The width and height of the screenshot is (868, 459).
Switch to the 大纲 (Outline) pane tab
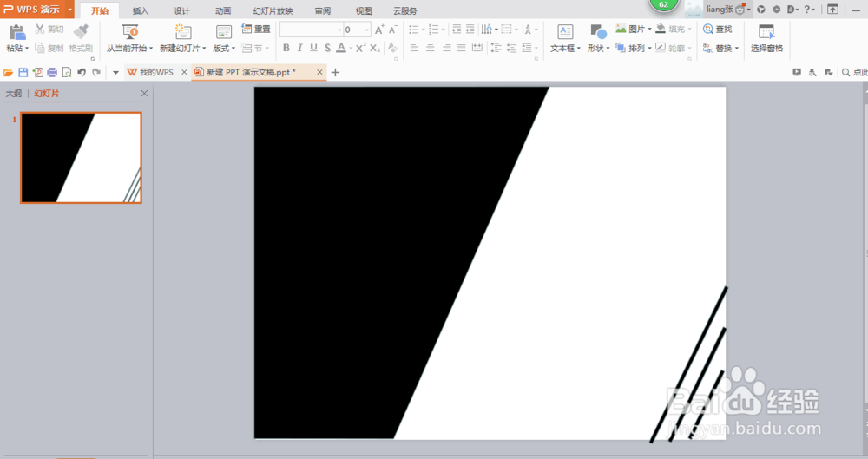pos(14,94)
